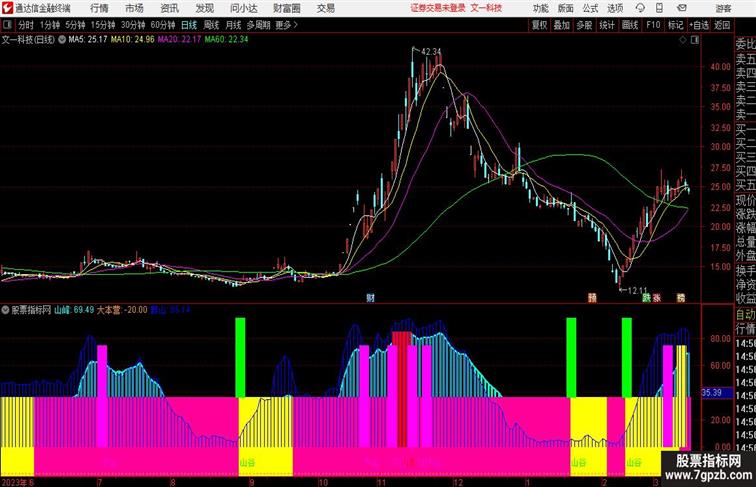Open the mail envelope icon
This screenshot has width=756, height=487.
tap(682, 8)
